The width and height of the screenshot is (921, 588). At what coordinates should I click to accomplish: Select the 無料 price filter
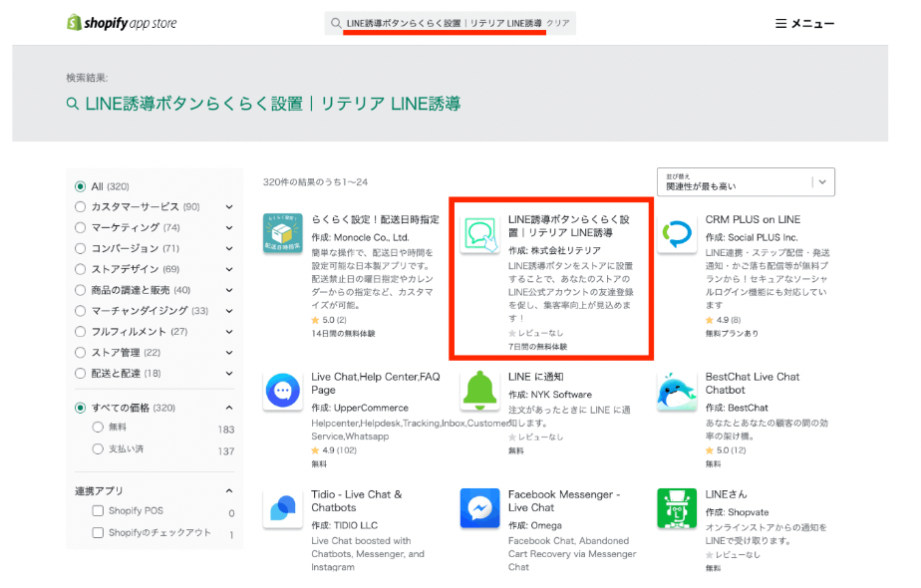98,428
